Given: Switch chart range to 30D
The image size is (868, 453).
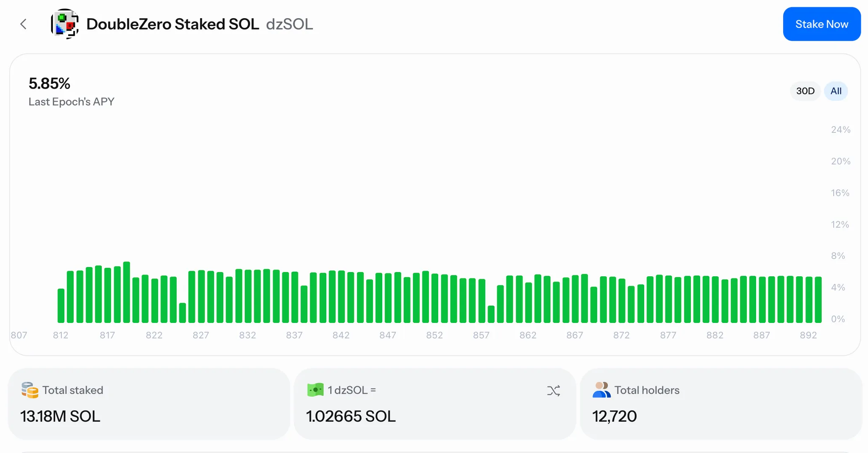Looking at the screenshot, I should click(x=805, y=91).
